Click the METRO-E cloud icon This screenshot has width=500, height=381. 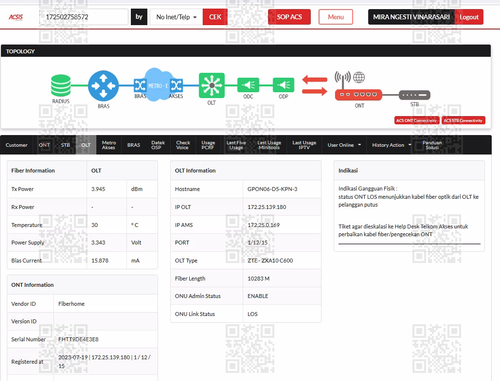tap(158, 85)
